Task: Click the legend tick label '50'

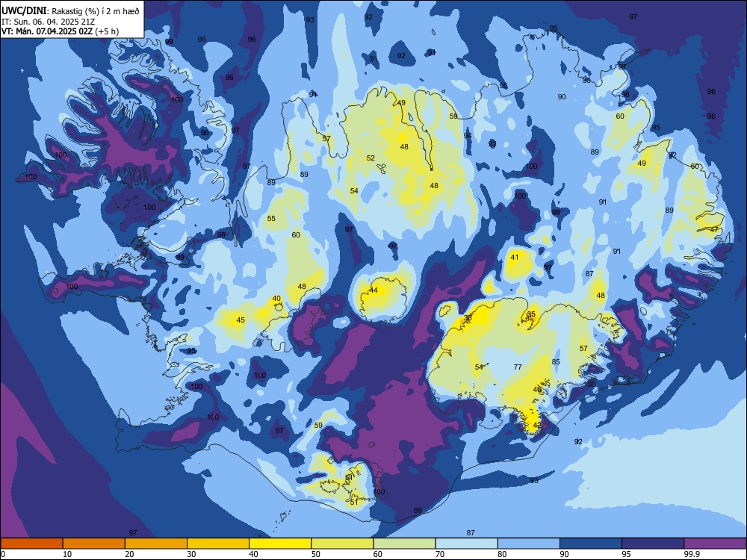Action: point(316,554)
